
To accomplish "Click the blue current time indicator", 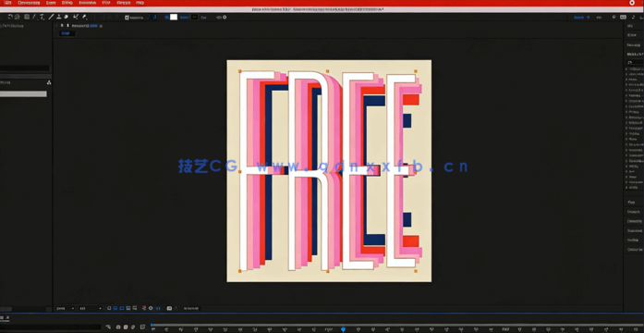I will 343,329.
